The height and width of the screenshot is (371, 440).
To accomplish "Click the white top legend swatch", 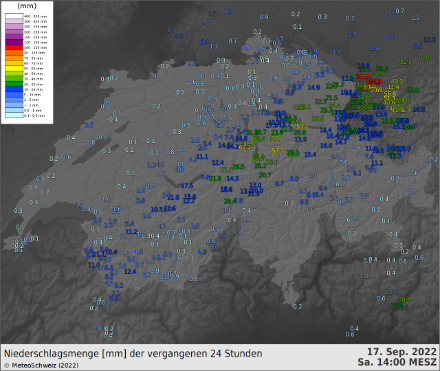I will pyautogui.click(x=14, y=16).
